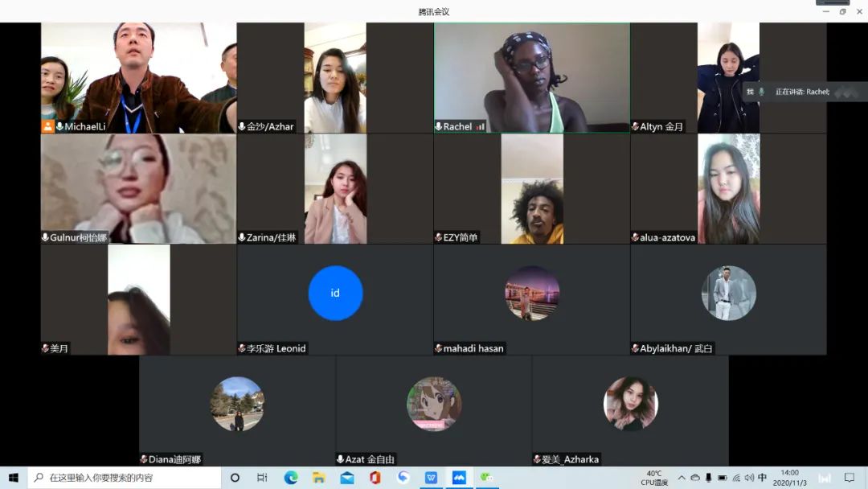The height and width of the screenshot is (489, 868).
Task: Click the Cortana circle icon
Action: click(x=235, y=478)
